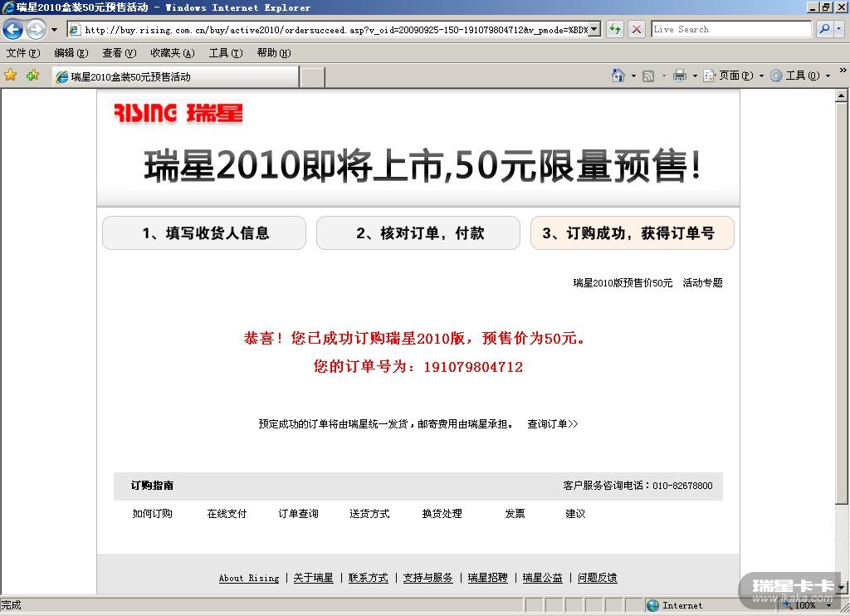The height and width of the screenshot is (616, 850).
Task: Expand the command bar overflow chevron
Action: [843, 70]
